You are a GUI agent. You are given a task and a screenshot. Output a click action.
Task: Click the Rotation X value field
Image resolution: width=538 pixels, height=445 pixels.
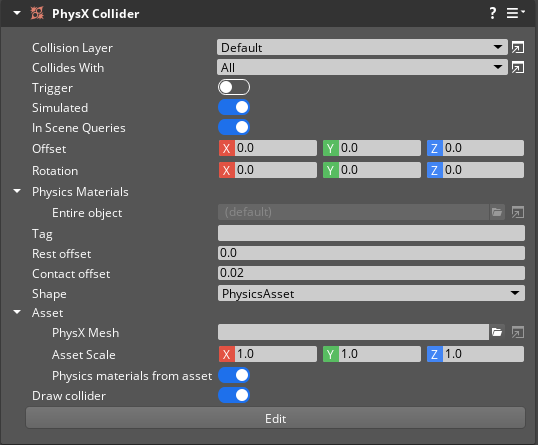(x=276, y=170)
